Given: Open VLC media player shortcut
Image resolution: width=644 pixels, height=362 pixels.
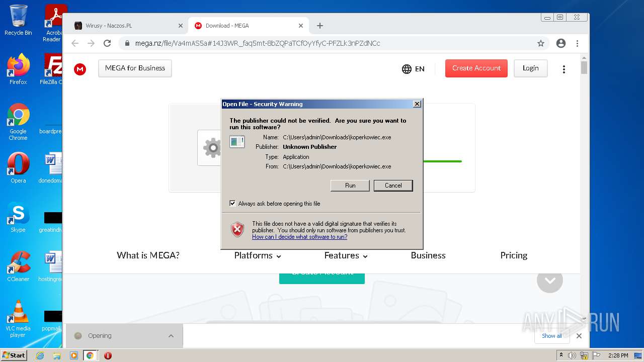Looking at the screenshot, I should (x=18, y=319).
